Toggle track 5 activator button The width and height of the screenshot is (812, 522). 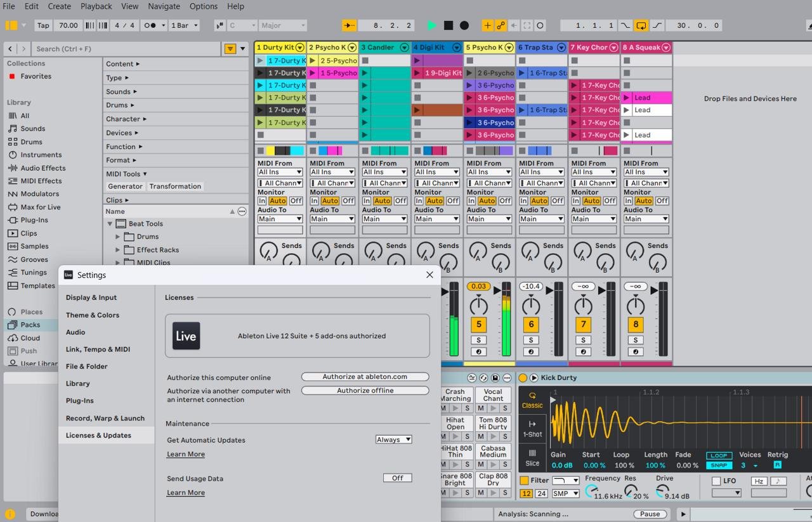tap(479, 325)
